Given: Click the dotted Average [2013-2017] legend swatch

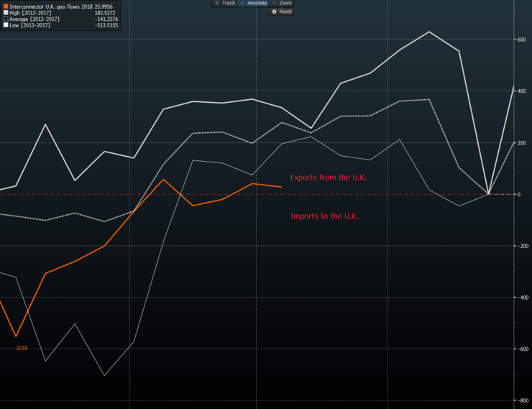Looking at the screenshot, I should (6, 19).
